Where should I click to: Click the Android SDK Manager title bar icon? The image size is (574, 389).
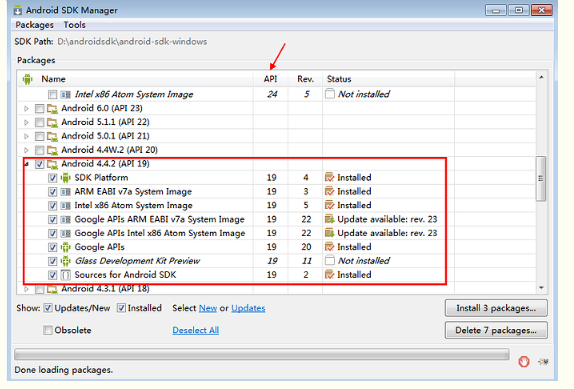tap(17, 10)
